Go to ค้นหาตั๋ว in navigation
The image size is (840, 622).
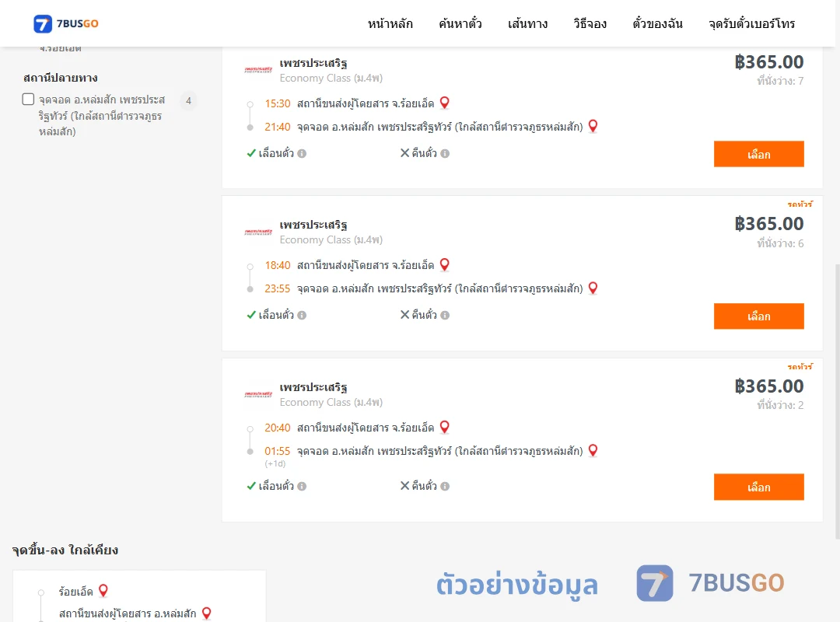[x=460, y=23]
